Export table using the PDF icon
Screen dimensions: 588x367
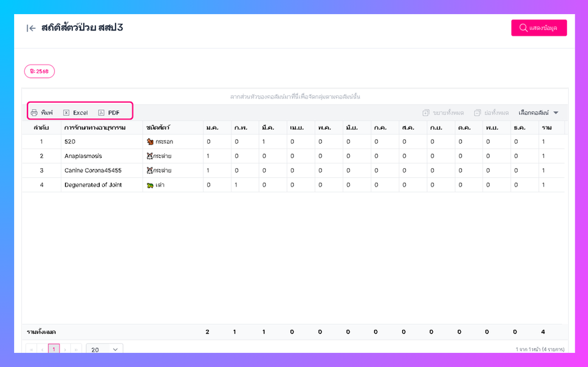(101, 113)
